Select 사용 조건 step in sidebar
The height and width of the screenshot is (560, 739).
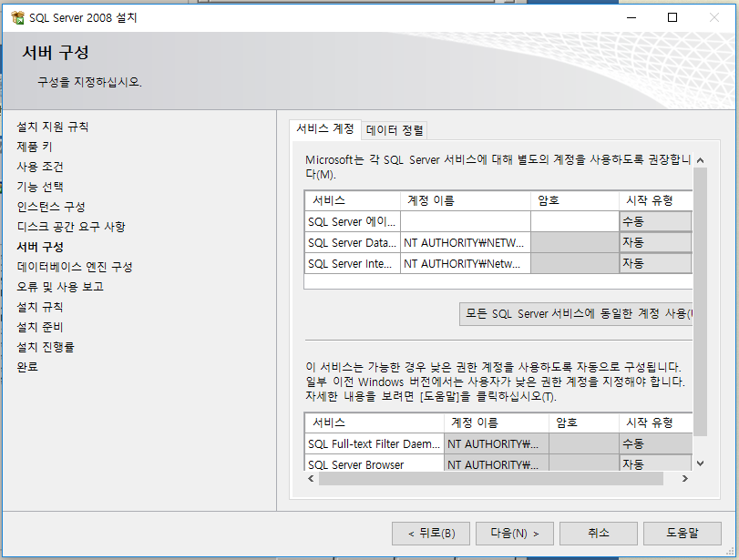click(40, 167)
